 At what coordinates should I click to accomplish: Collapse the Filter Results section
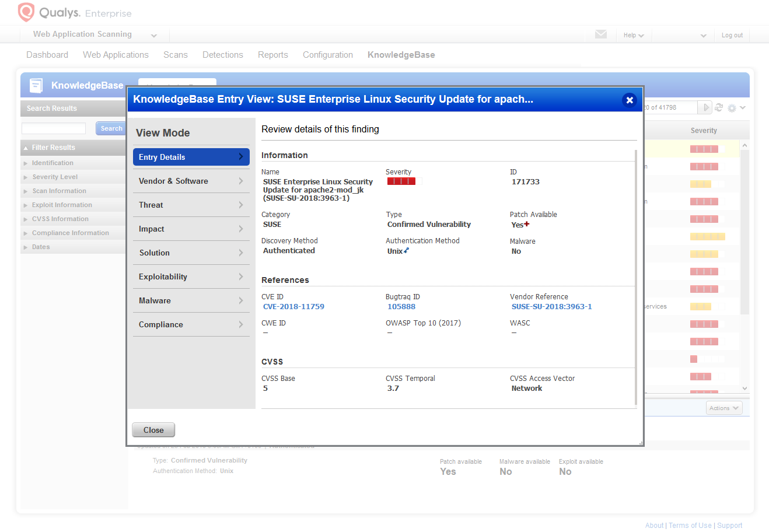[73, 148]
